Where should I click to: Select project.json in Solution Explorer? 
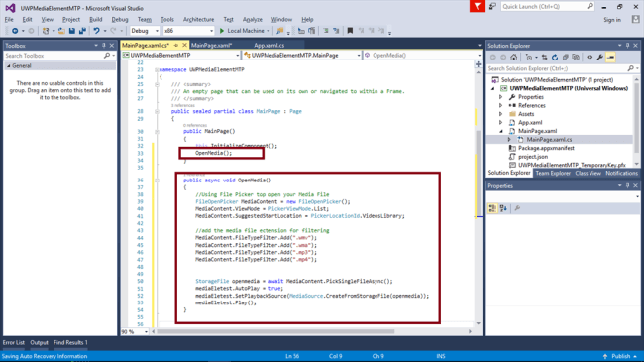tap(533, 157)
